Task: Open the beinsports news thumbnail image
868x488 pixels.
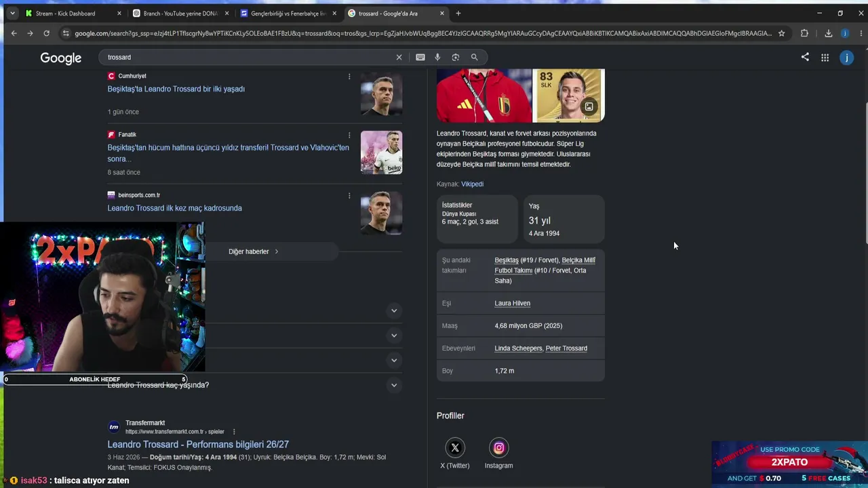Action: pyautogui.click(x=381, y=213)
